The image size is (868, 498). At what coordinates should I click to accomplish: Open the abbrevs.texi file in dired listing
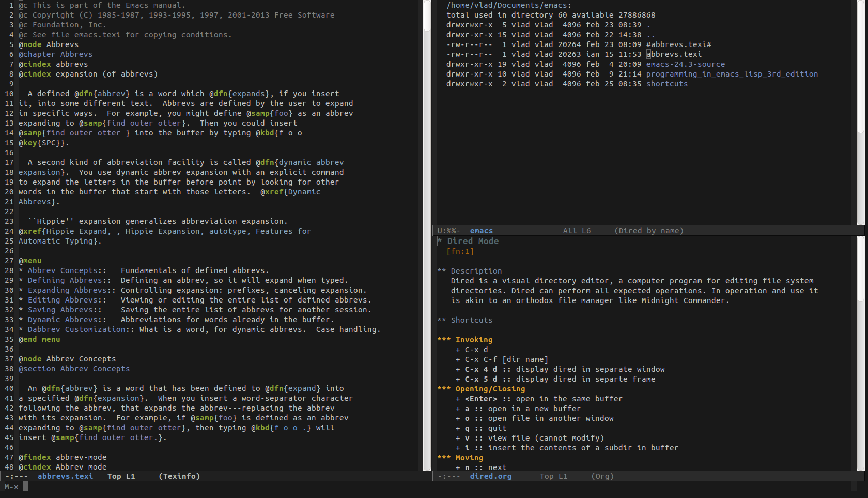tap(674, 54)
